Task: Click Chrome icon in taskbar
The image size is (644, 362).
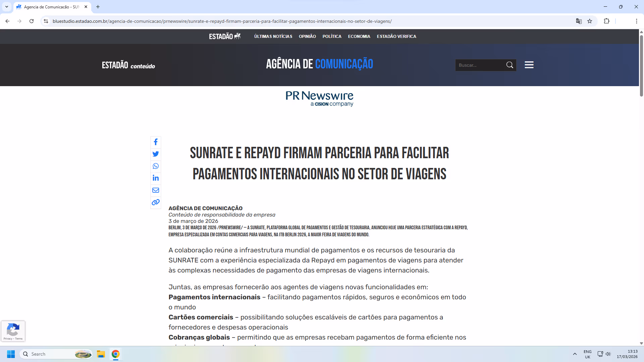Action: [x=116, y=354]
